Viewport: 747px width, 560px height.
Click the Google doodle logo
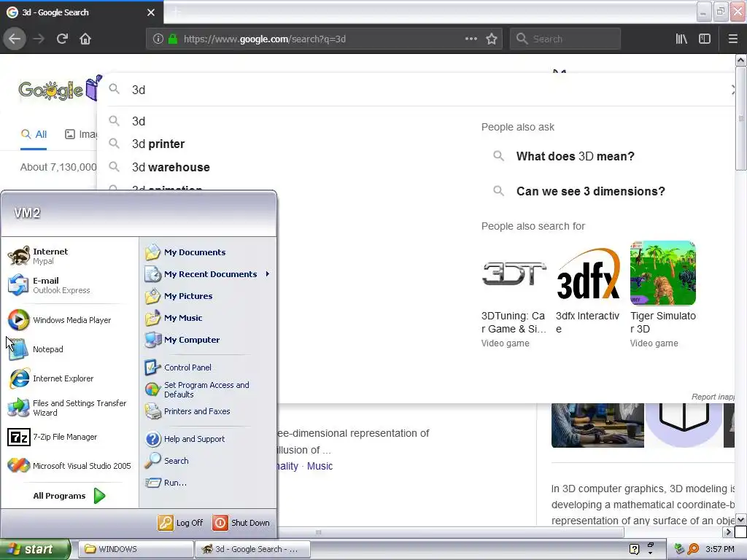[x=59, y=89]
